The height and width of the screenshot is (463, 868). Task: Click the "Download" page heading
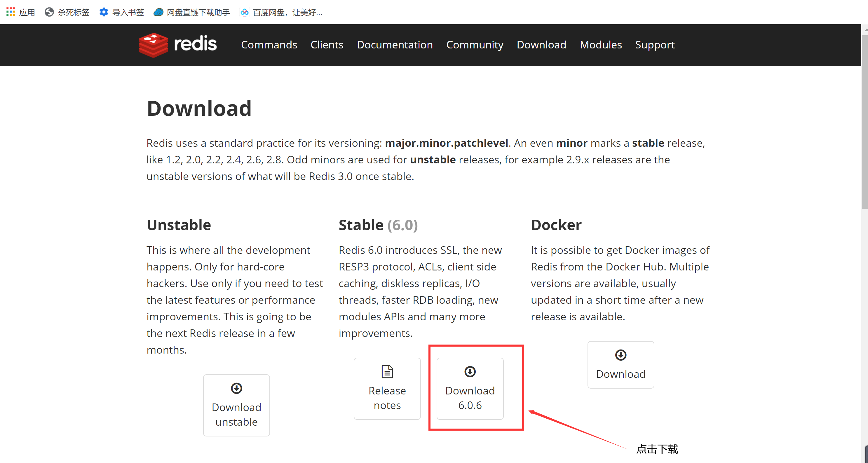(x=199, y=109)
